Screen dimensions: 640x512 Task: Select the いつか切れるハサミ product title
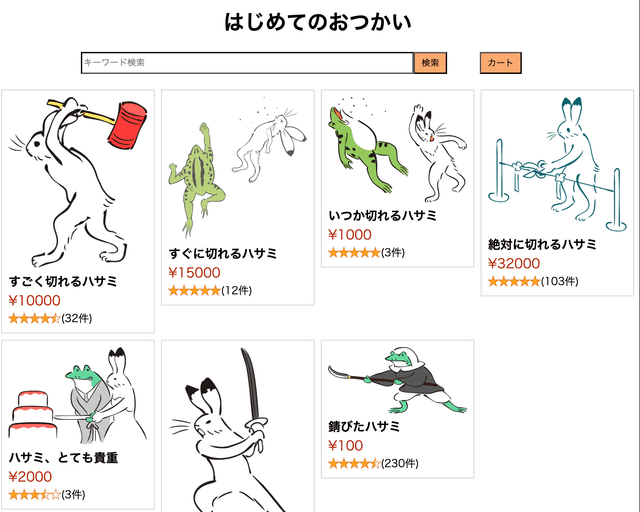[x=382, y=216]
